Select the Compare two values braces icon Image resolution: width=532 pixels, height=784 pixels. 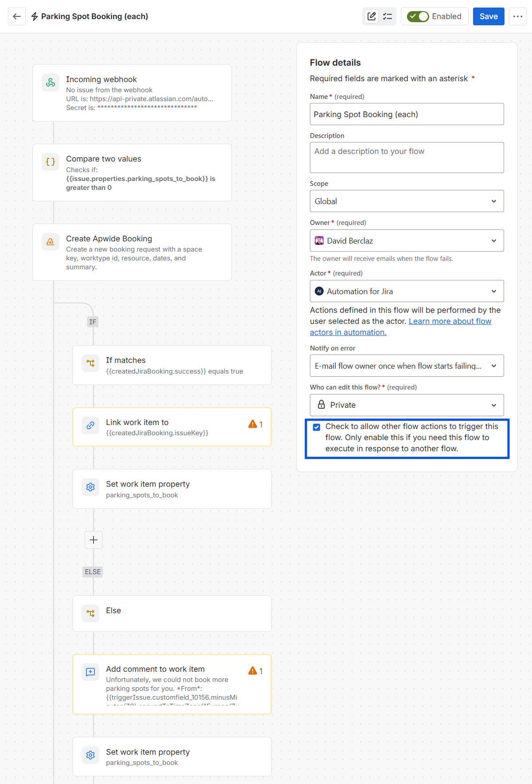[x=51, y=162]
